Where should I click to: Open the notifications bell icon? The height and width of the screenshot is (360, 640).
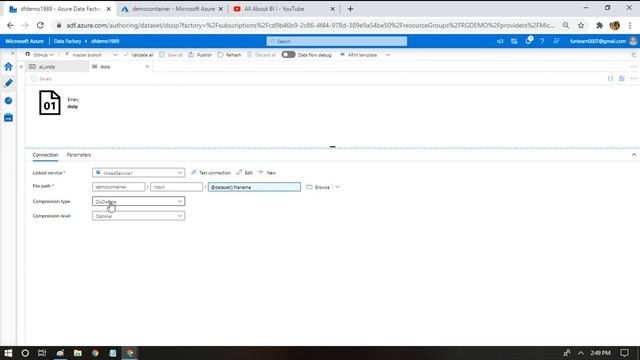(x=528, y=41)
